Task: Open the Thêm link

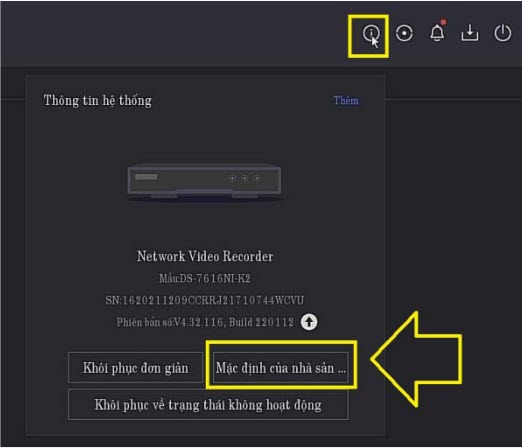Action: [x=346, y=100]
